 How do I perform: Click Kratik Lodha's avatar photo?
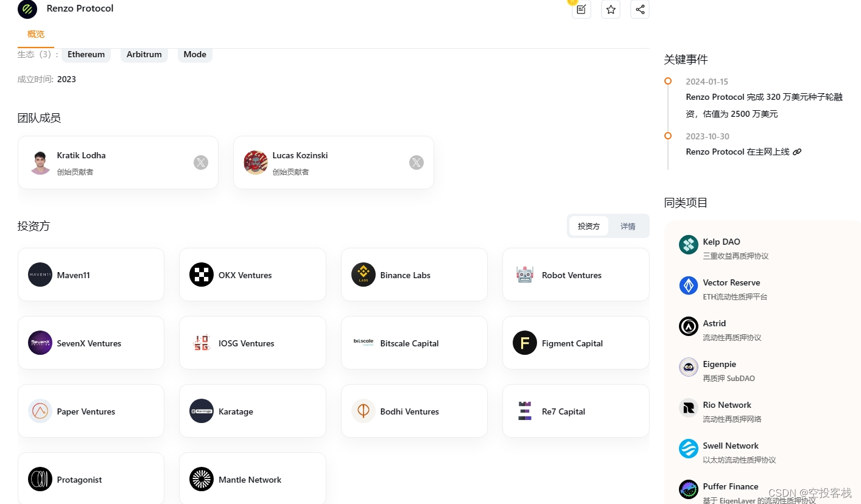point(40,163)
